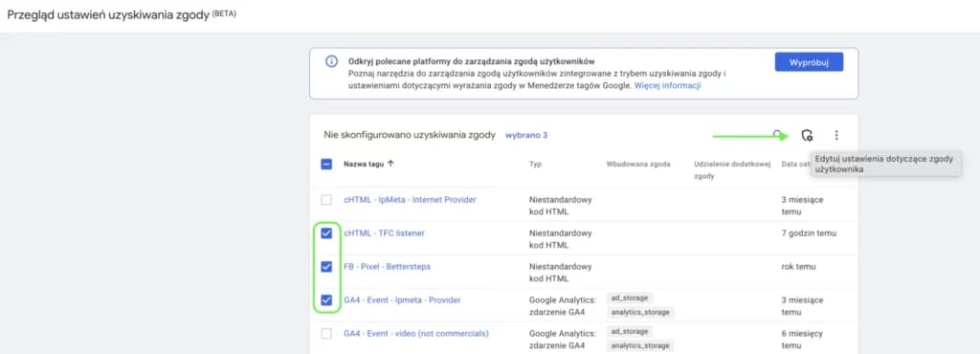Screen dimensions: 980x354
Task: Open the Więcej informacji link
Action: 667,85
